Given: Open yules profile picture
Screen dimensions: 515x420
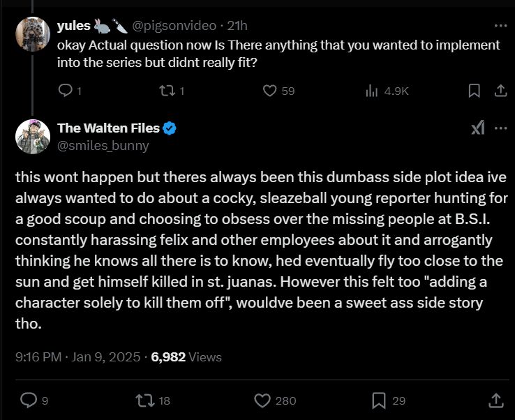Looking at the screenshot, I should 33,32.
